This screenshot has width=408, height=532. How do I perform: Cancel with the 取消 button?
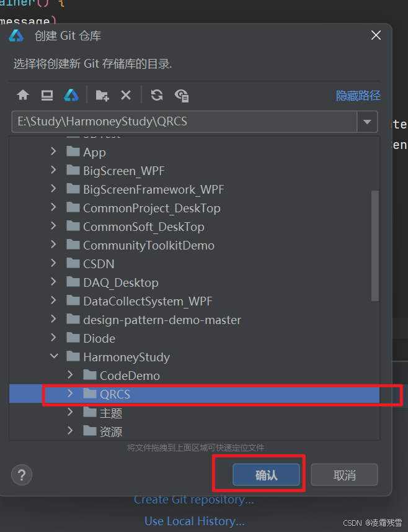point(344,475)
